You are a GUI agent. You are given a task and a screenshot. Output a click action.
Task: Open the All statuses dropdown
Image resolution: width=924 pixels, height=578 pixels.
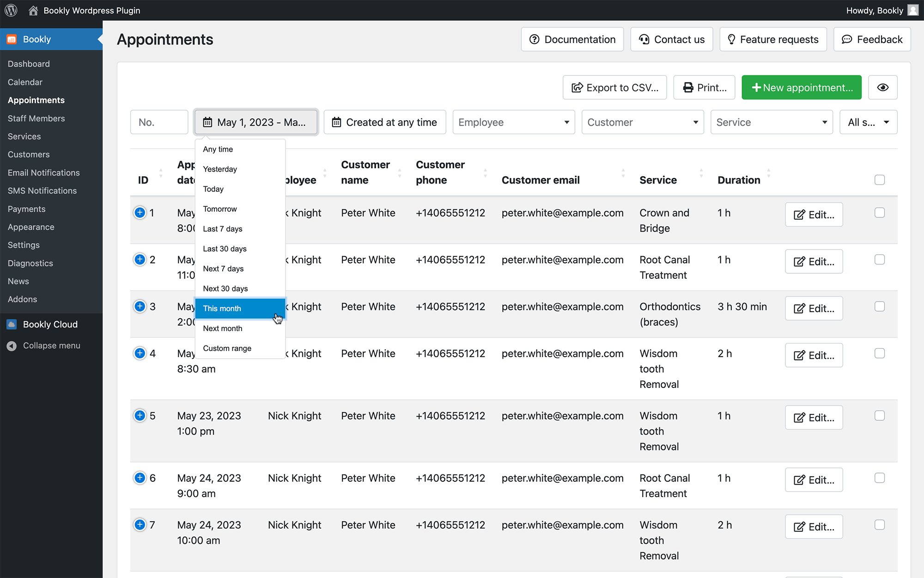point(869,122)
